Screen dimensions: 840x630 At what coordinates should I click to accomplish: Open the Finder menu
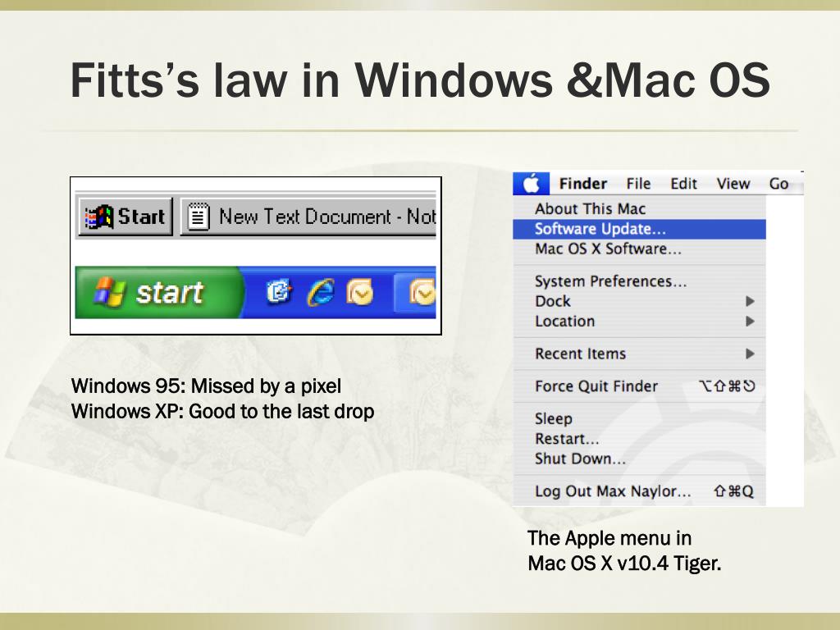point(583,184)
